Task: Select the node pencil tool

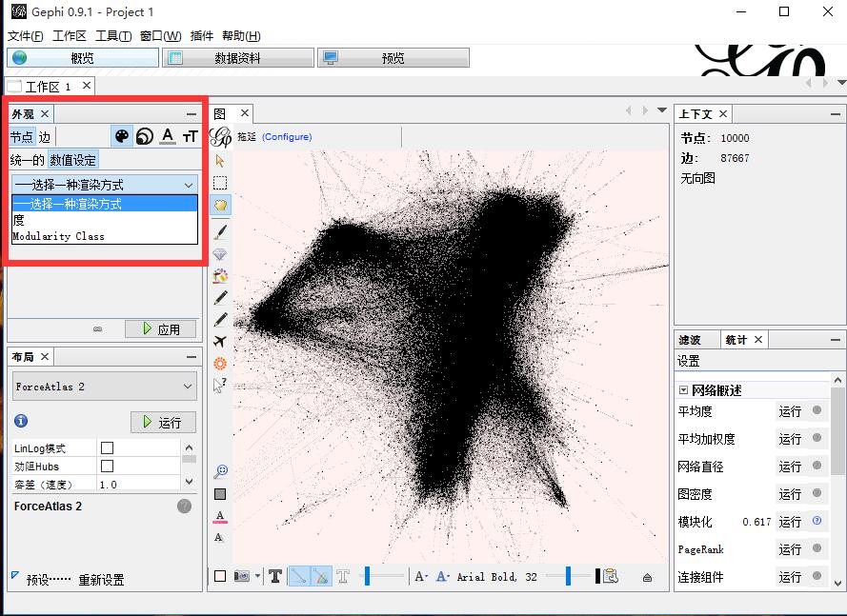Action: point(220,298)
